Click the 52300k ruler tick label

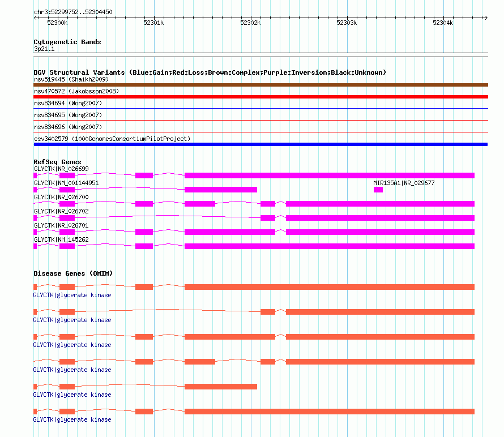pos(57,23)
